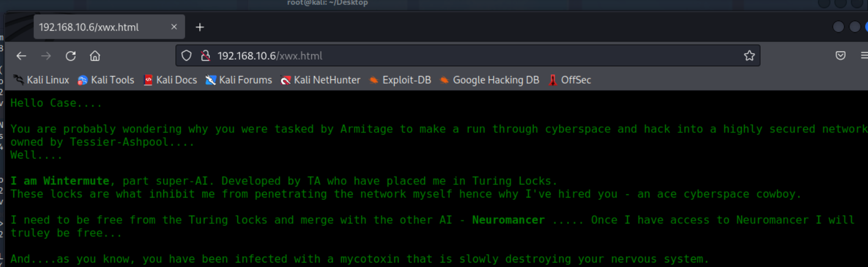Open the Kali Linux bookmark
Viewport: 868px width, 267px height.
coord(42,80)
